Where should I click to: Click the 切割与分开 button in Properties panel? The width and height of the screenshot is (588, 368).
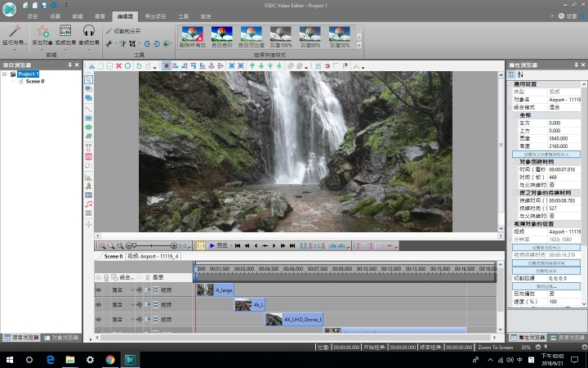coord(546,271)
